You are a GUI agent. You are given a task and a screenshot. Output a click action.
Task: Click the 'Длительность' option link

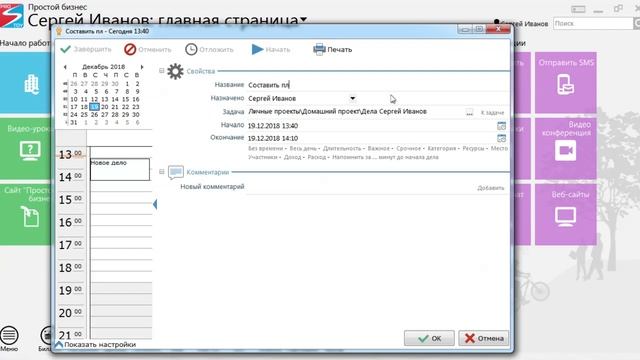point(342,149)
